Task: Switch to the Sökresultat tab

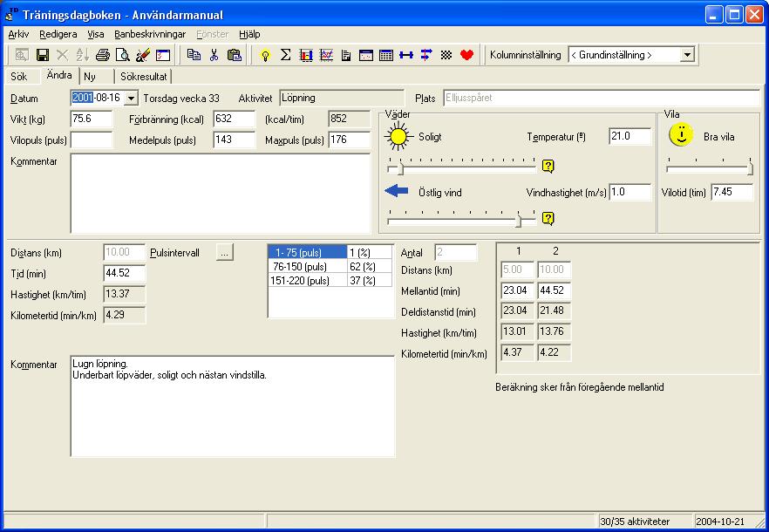Action: click(x=144, y=77)
